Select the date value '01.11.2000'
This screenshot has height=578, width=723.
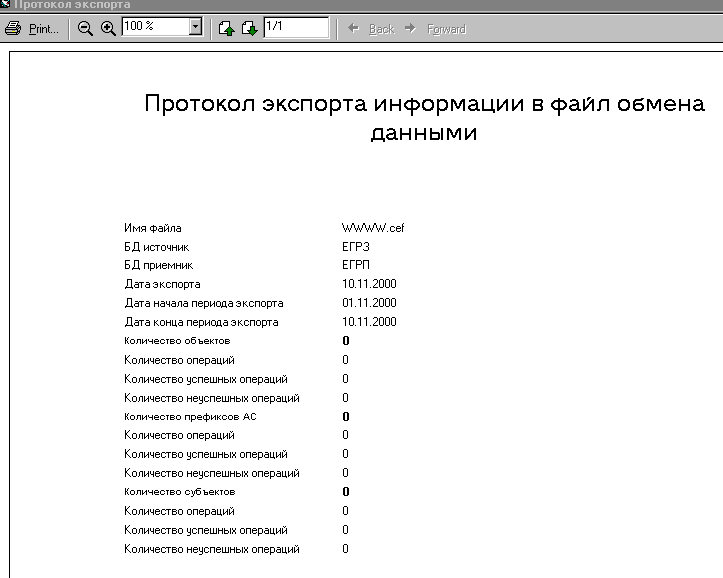[x=369, y=303]
